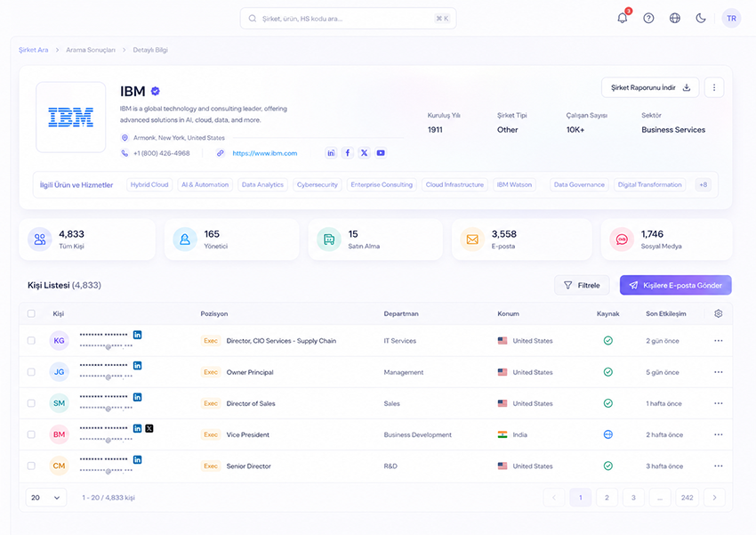This screenshot has width=756, height=535.
Task: Click the help question mark icon
Action: point(648,19)
